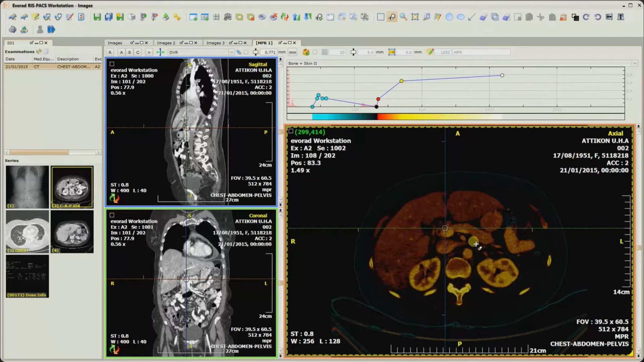644x362 pixels.
Task: Open the Dose Info series thumbnail
Action: pyautogui.click(x=27, y=276)
